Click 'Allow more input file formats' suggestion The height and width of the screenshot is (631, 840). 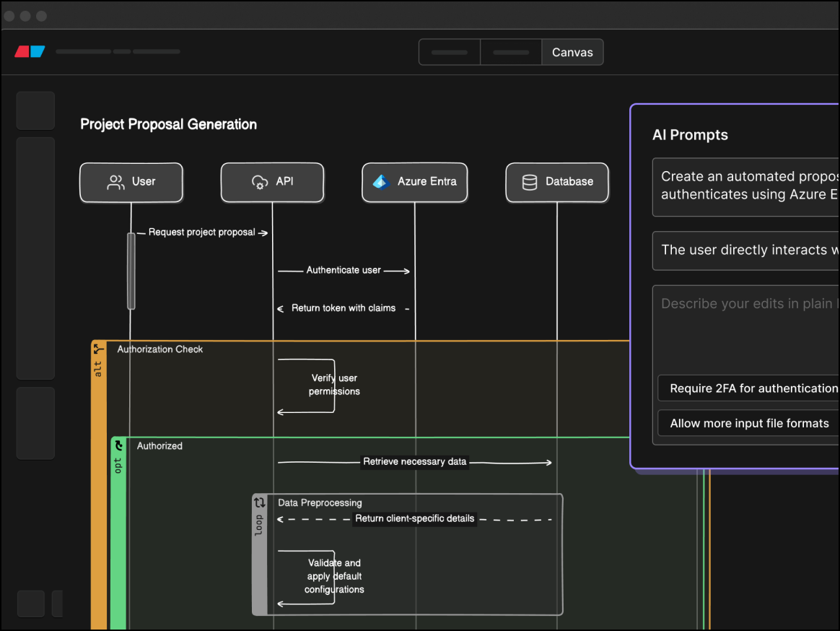click(x=749, y=423)
